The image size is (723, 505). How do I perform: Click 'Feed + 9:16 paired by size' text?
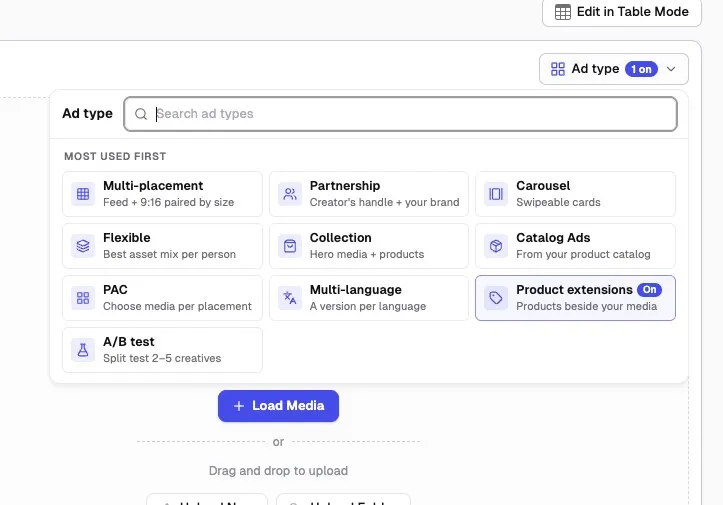pos(168,202)
